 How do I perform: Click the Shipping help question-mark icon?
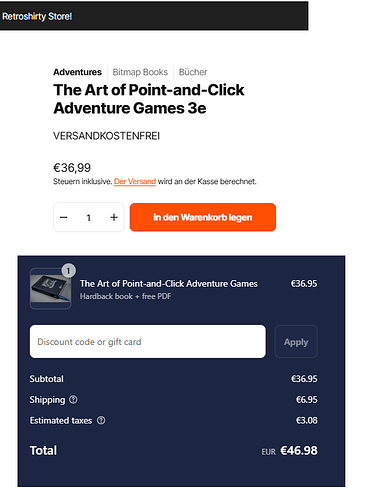[73, 399]
